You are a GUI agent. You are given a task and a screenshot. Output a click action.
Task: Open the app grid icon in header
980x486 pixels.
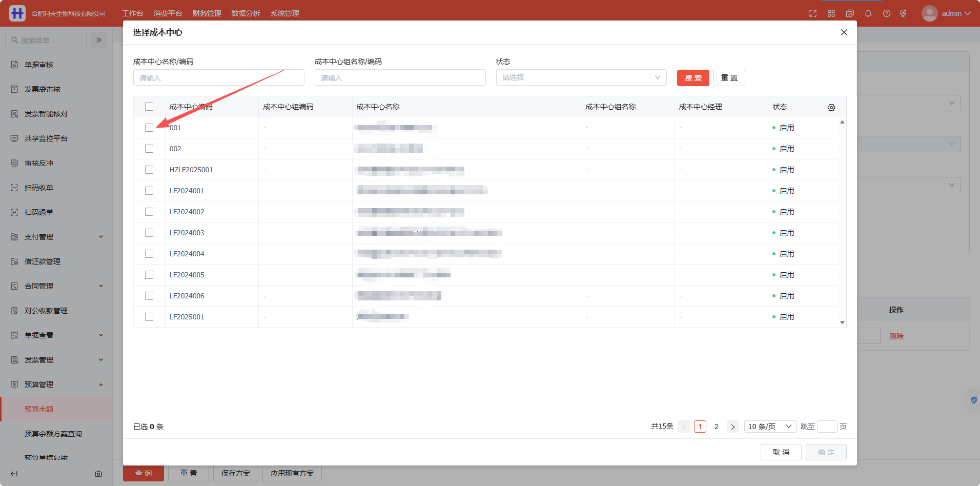pyautogui.click(x=831, y=13)
